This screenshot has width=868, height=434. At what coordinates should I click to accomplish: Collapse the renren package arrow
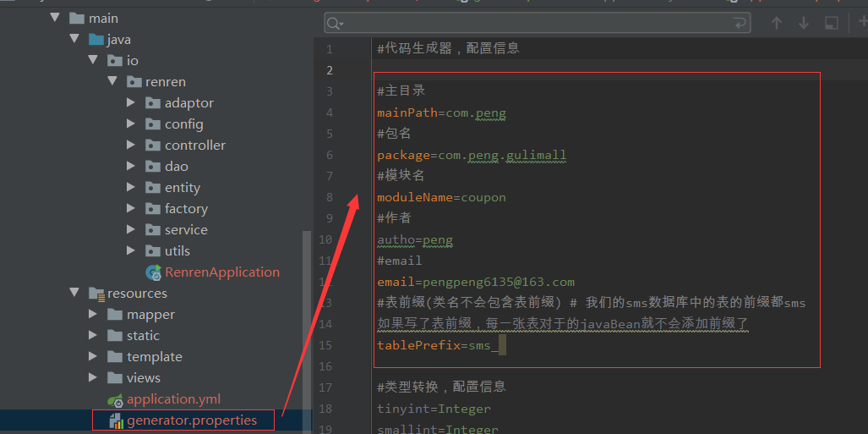pyautogui.click(x=113, y=81)
